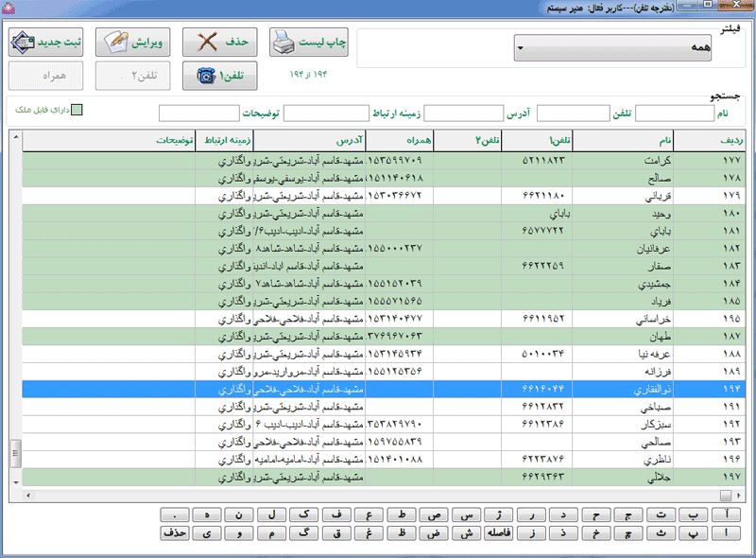Viewport: 756px width, 558px height.
Task: Click the نام search input field
Action: click(x=675, y=113)
